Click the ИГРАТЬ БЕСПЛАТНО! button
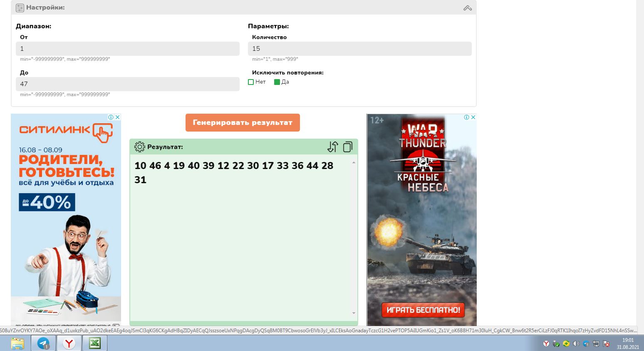The image size is (644, 351). [x=423, y=310]
